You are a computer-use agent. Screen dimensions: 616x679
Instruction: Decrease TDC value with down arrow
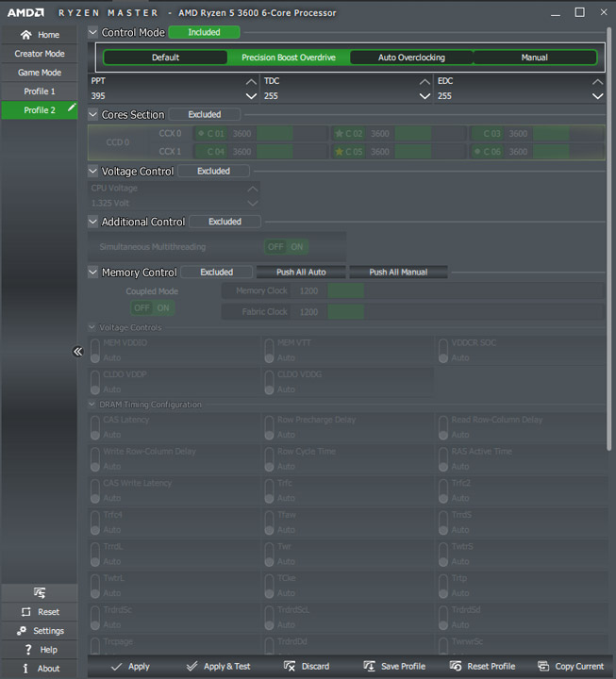coord(425,96)
